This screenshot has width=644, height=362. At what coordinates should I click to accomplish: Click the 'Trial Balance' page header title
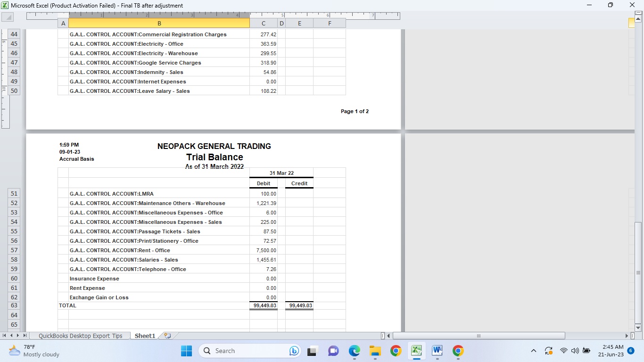coord(215,157)
